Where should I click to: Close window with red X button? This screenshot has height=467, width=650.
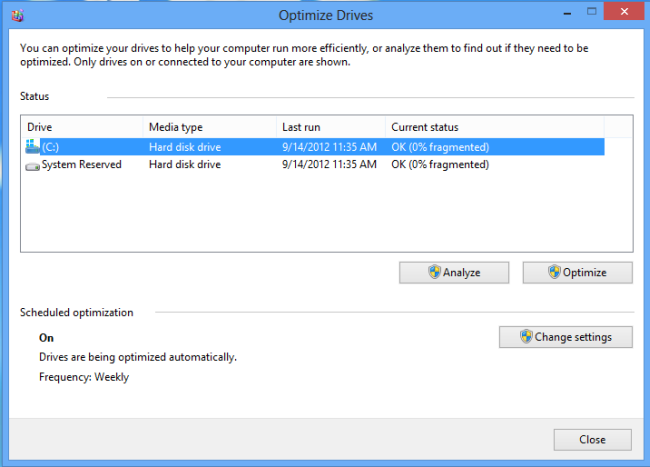[x=624, y=12]
